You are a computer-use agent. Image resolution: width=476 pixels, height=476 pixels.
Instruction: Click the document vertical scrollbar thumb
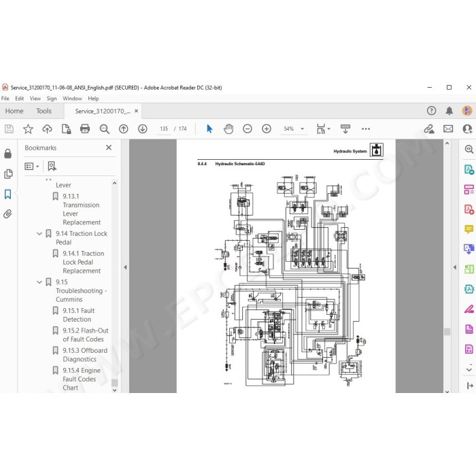[x=447, y=332]
